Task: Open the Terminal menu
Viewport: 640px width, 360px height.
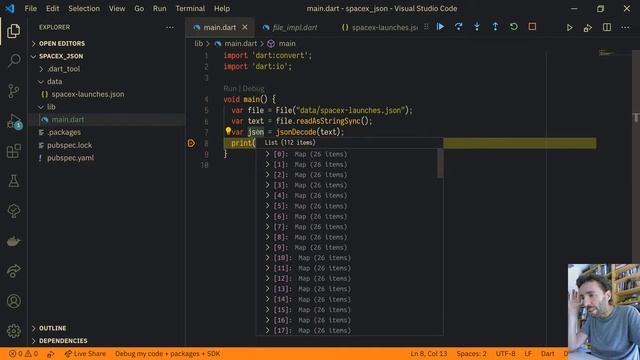Action: [190, 9]
